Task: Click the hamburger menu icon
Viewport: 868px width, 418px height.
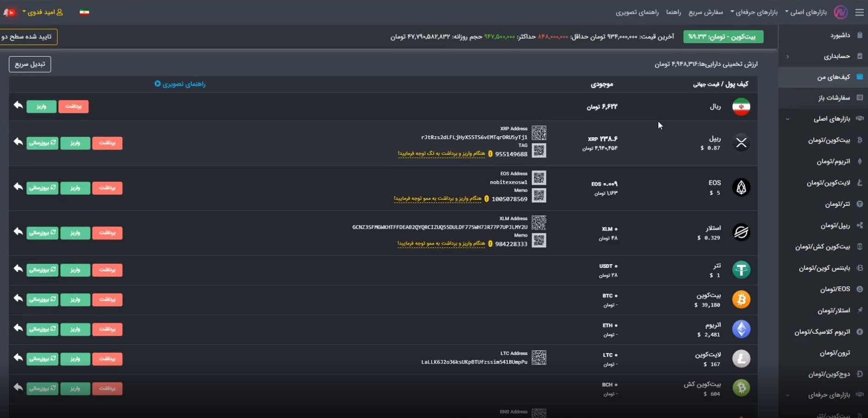Action: [859, 12]
